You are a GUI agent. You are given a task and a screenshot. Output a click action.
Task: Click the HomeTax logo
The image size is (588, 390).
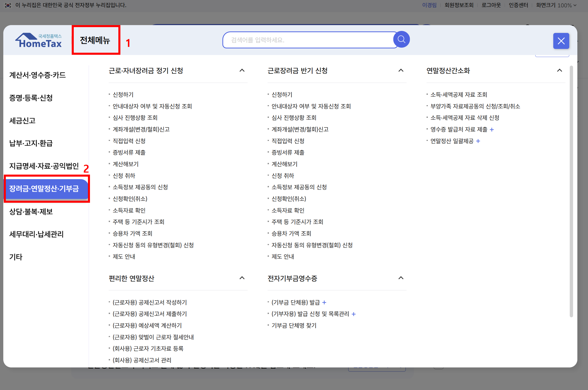39,41
